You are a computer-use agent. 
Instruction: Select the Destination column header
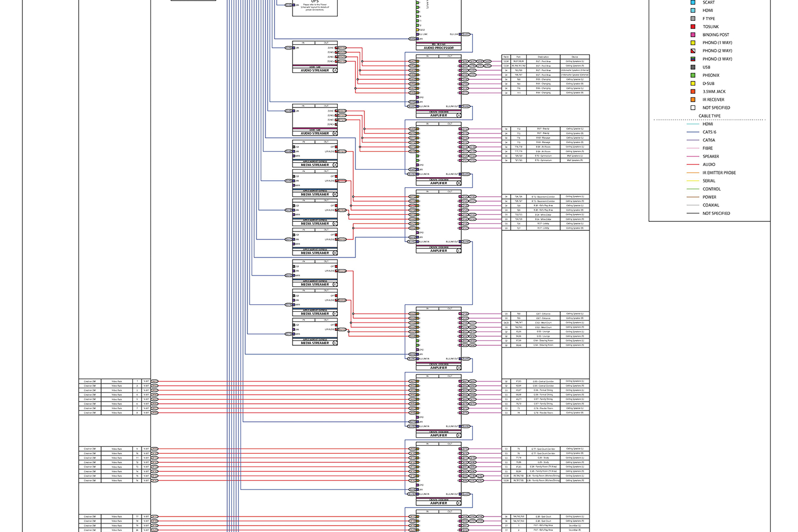coord(543,57)
